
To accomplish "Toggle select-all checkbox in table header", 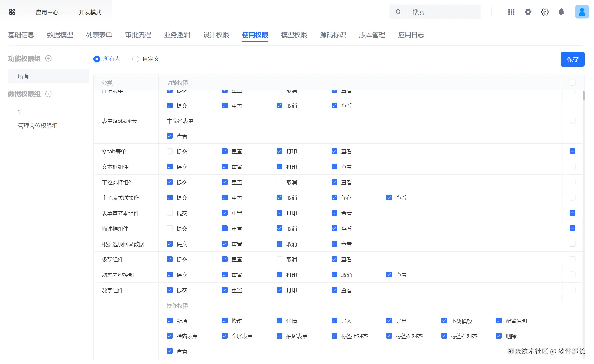I will [572, 83].
